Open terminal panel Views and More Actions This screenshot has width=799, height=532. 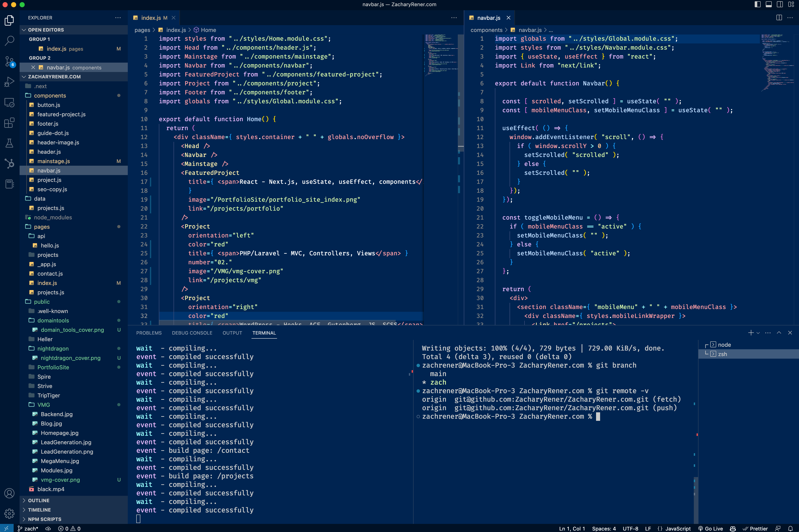[x=768, y=333]
